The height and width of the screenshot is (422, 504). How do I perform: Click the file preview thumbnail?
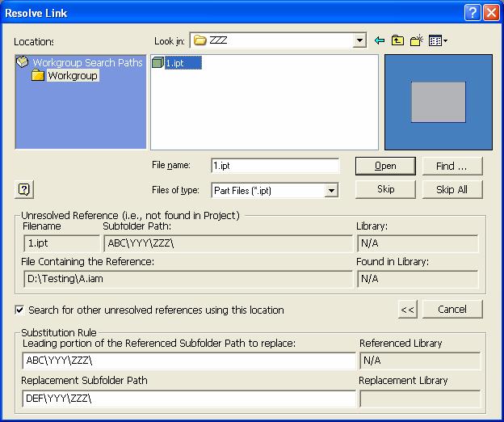click(438, 102)
